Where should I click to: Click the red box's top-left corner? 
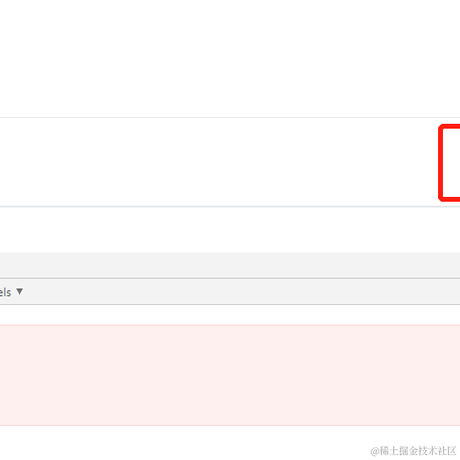click(442, 127)
